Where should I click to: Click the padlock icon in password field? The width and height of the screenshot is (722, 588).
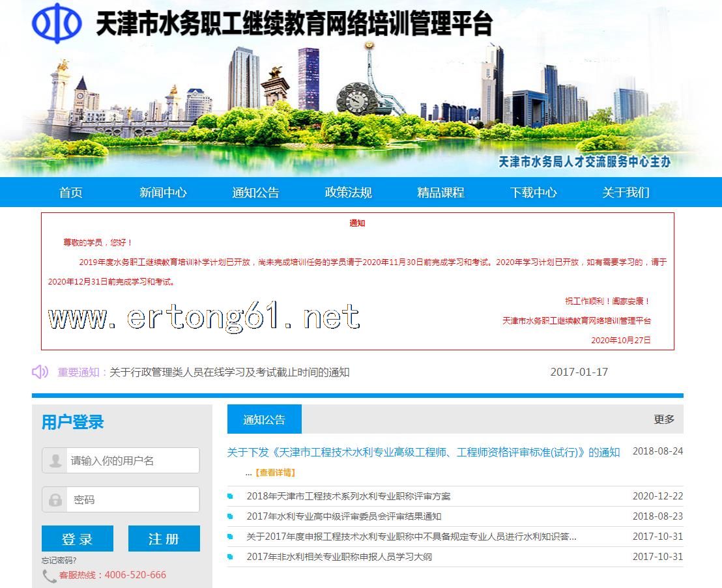coord(55,500)
